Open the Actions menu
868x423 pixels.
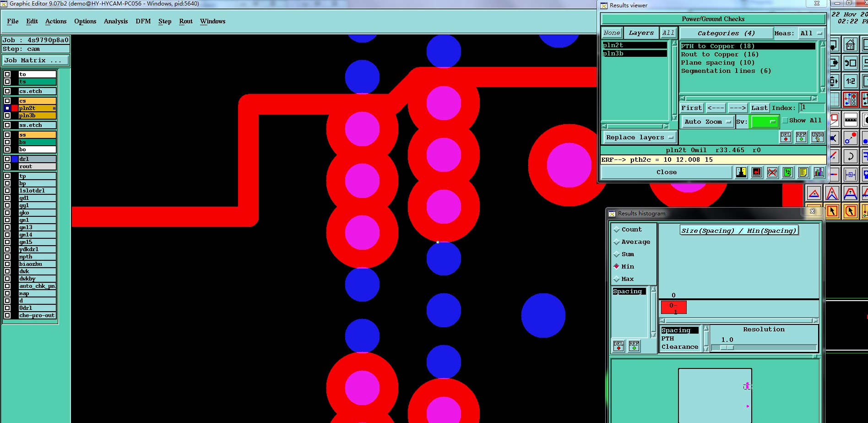56,21
